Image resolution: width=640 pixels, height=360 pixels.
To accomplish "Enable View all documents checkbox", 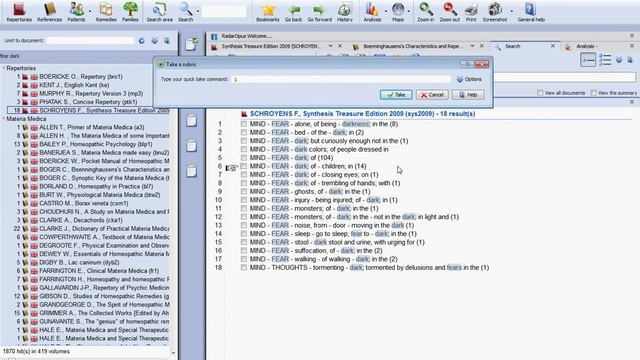I will click(540, 93).
